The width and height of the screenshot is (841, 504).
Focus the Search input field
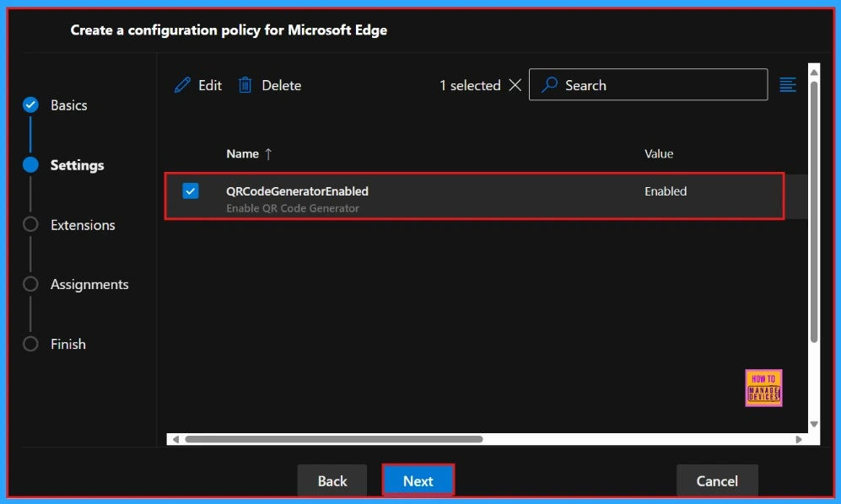[648, 84]
